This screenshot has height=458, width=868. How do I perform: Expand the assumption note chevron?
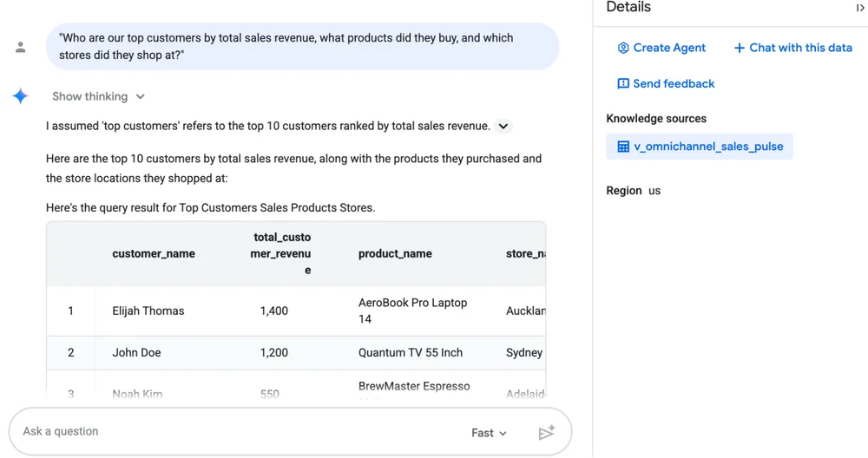click(503, 126)
